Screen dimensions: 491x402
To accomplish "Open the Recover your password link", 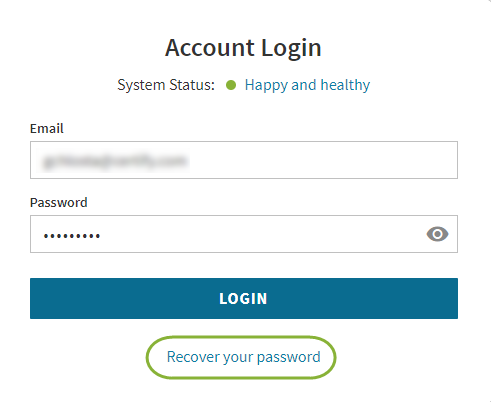I will (243, 357).
